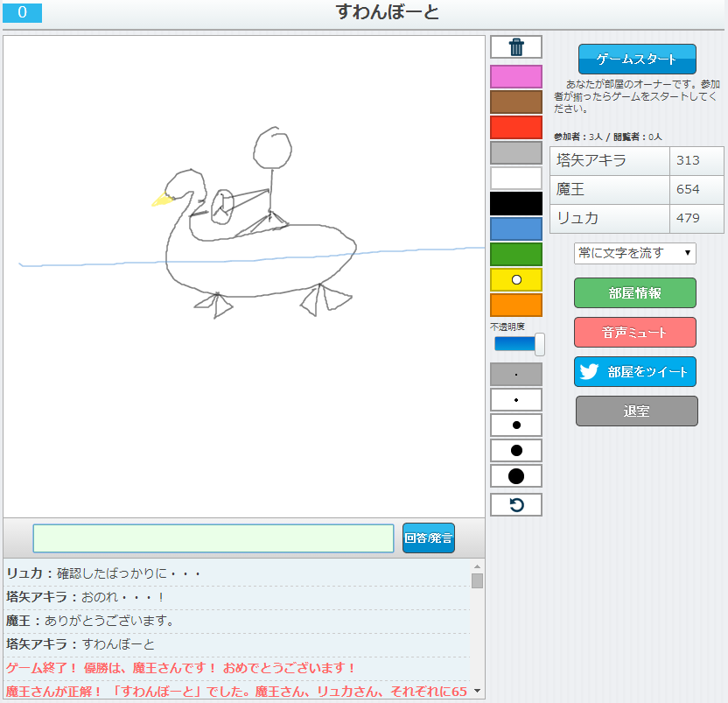Focus the answer input field

click(x=213, y=538)
